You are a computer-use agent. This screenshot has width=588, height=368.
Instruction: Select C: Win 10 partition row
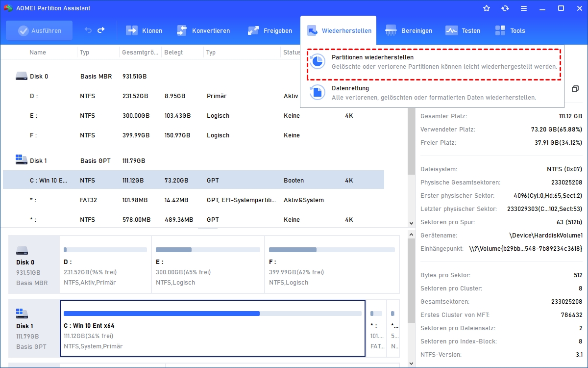(x=194, y=180)
